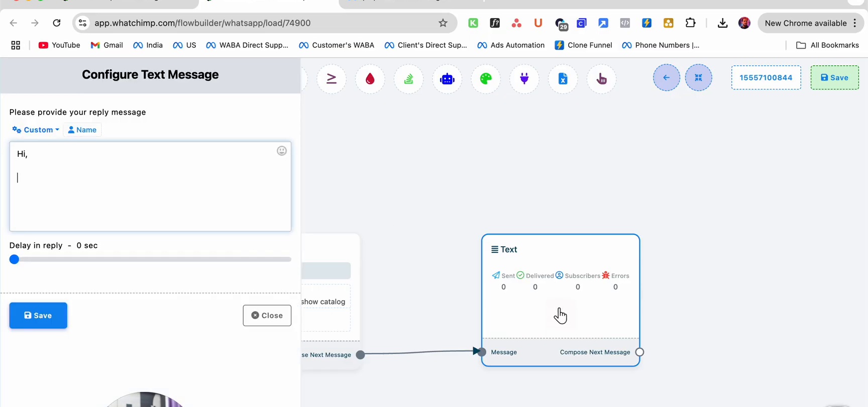Click the purple plug integration icon
The width and height of the screenshot is (868, 407).
(524, 79)
